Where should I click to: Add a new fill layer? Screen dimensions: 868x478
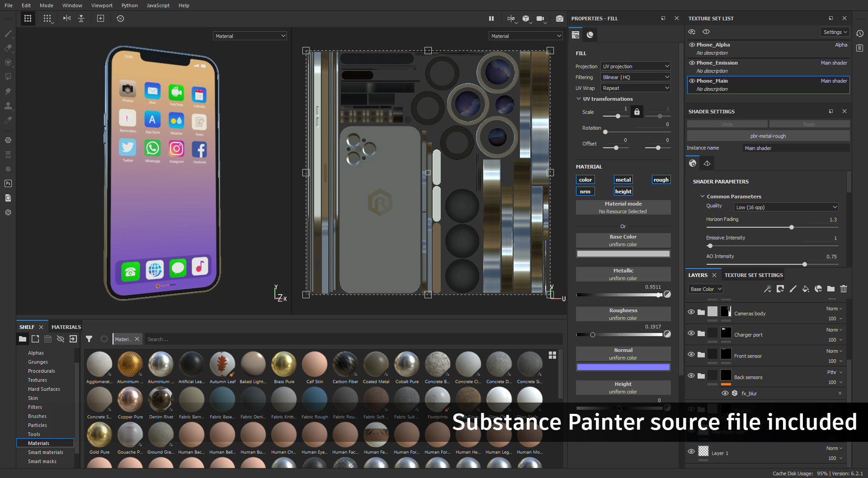coord(806,289)
